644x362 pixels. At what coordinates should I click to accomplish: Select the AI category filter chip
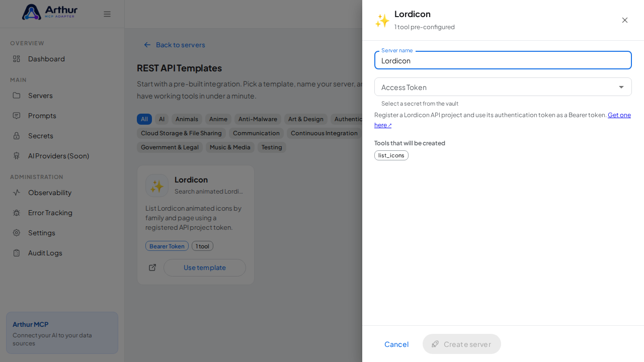[x=162, y=119]
